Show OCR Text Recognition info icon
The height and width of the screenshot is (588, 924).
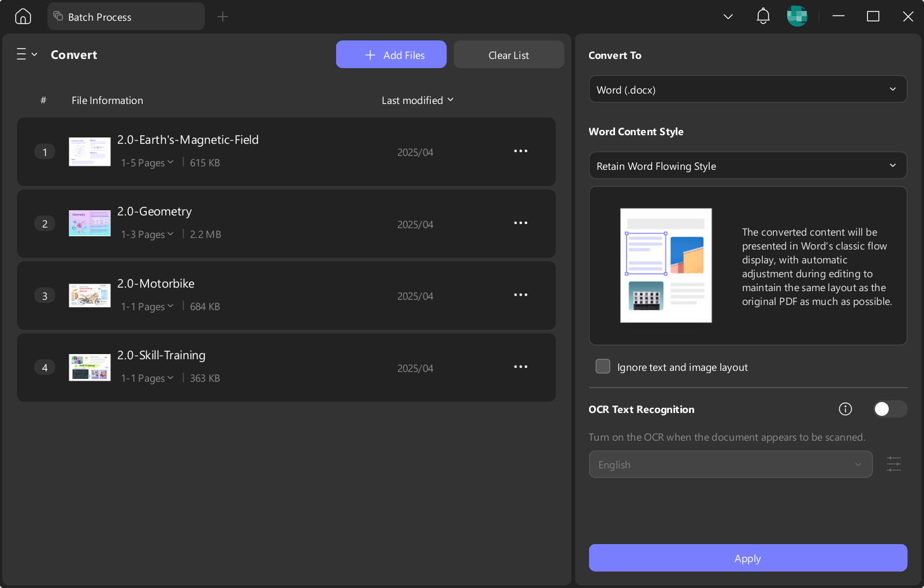click(x=845, y=409)
